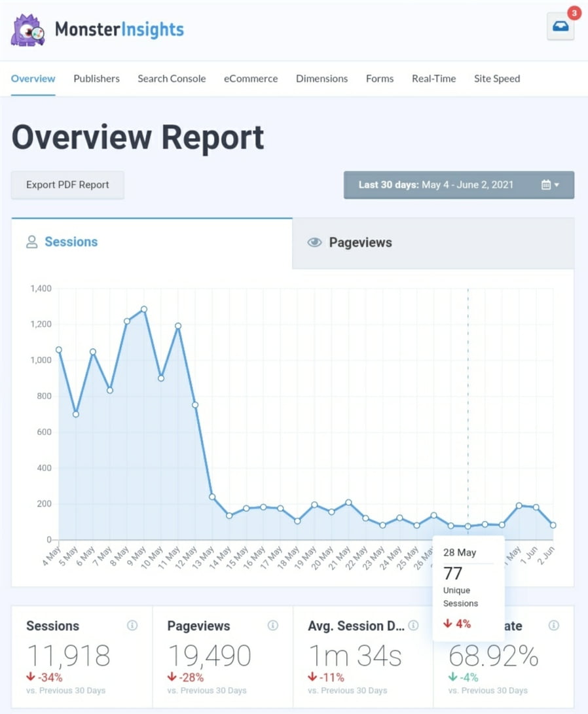Click the Avg. Session D... card title
588x714 pixels.
(x=356, y=626)
